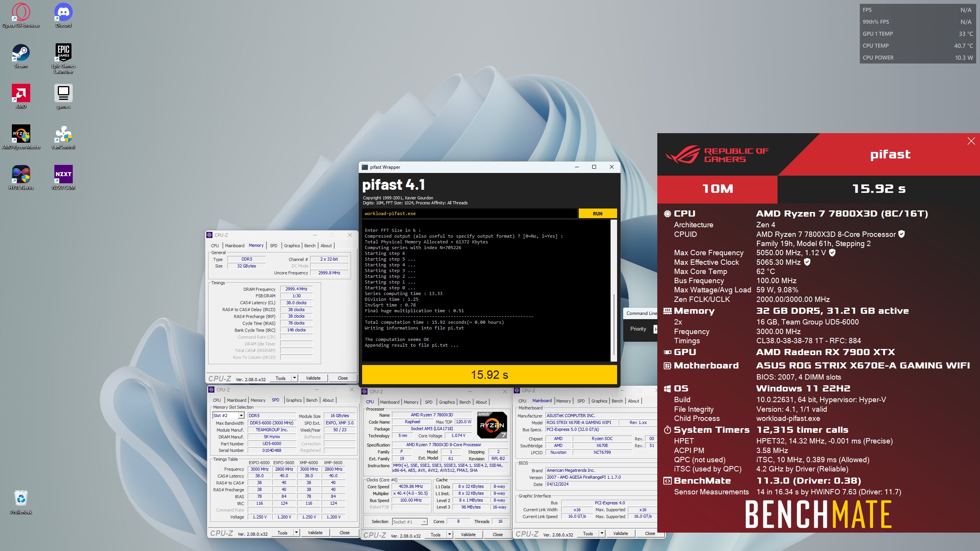This screenshot has width=980, height=551.
Task: Expand Tools arrow in CPU-Z CPU window
Action: click(449, 535)
